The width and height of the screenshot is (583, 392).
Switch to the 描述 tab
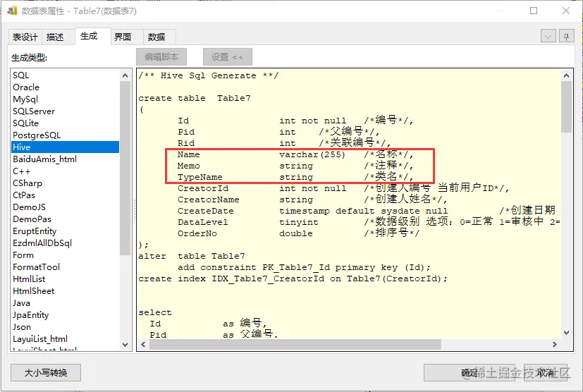click(55, 37)
